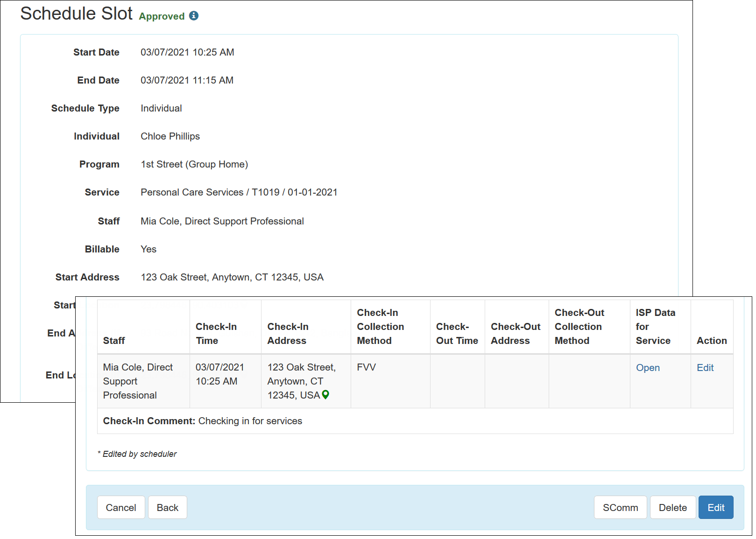Click the Individual schedule type value
Viewport: 756px width, 539px height.
(x=161, y=108)
